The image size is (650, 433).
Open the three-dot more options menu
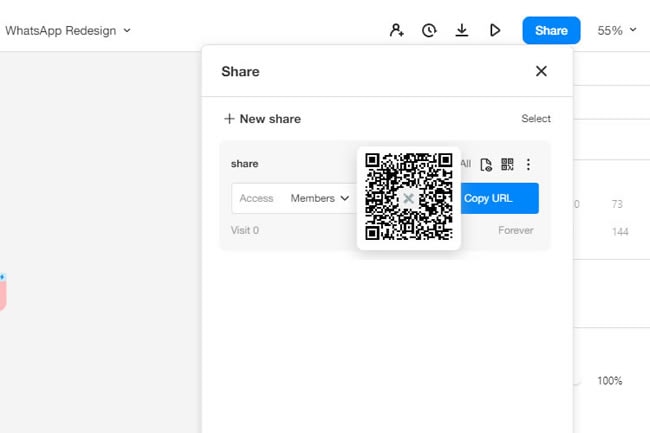(x=528, y=164)
